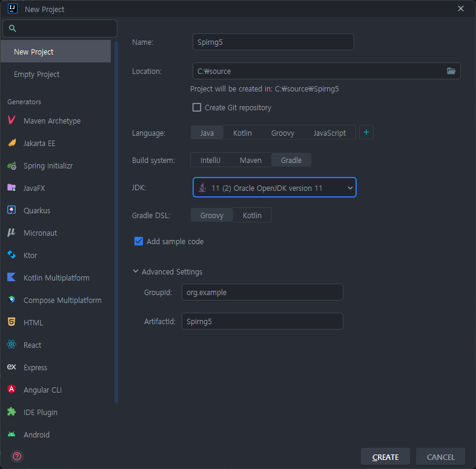Click the Jakarta EE generator icon
476x469 pixels.
click(x=12, y=142)
